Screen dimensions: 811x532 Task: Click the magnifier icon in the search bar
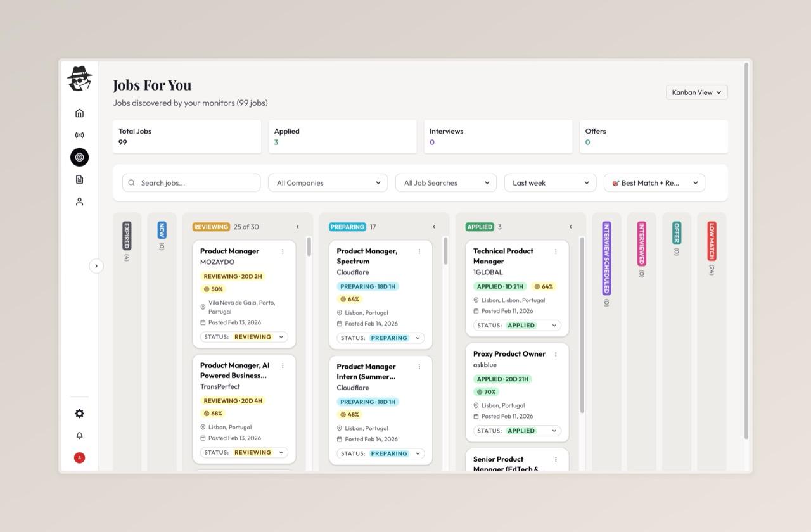[131, 182]
